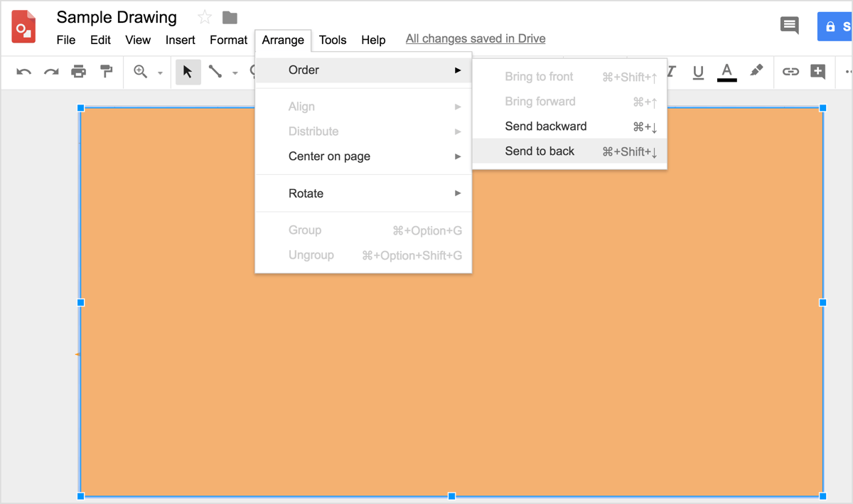Click the blue Share button

pos(836,27)
